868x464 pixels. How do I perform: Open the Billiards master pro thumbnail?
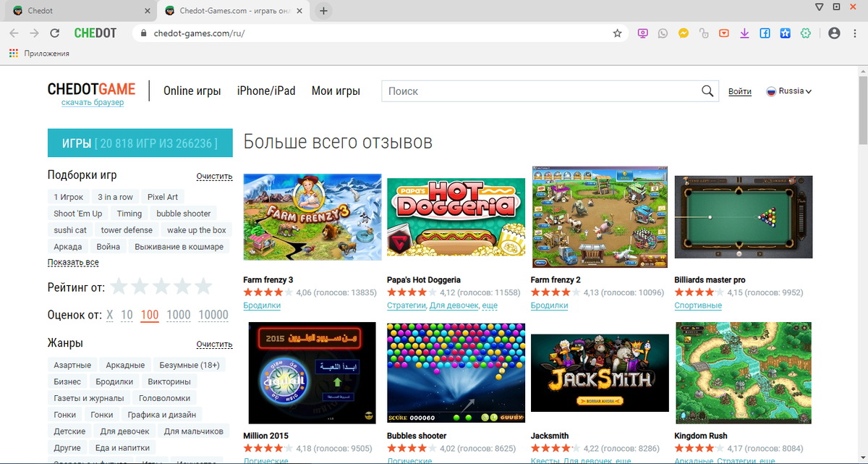744,217
